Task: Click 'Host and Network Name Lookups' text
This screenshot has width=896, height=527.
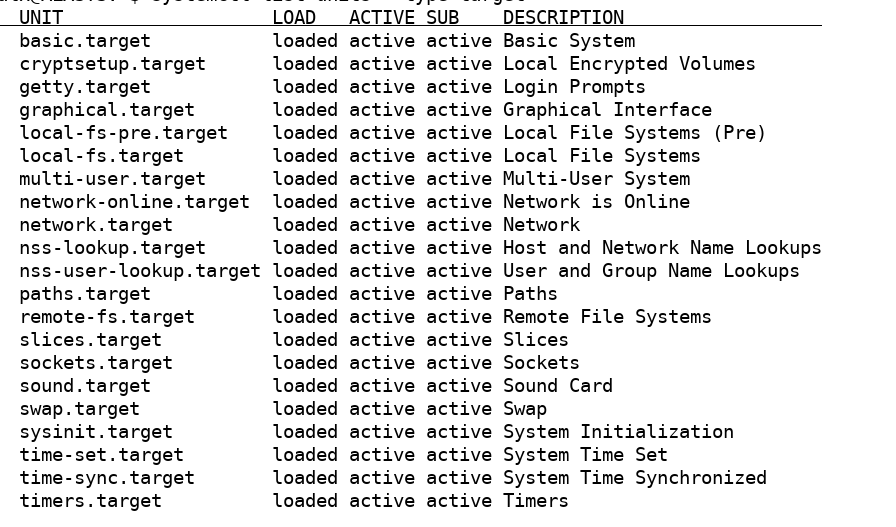Action: [x=662, y=248]
